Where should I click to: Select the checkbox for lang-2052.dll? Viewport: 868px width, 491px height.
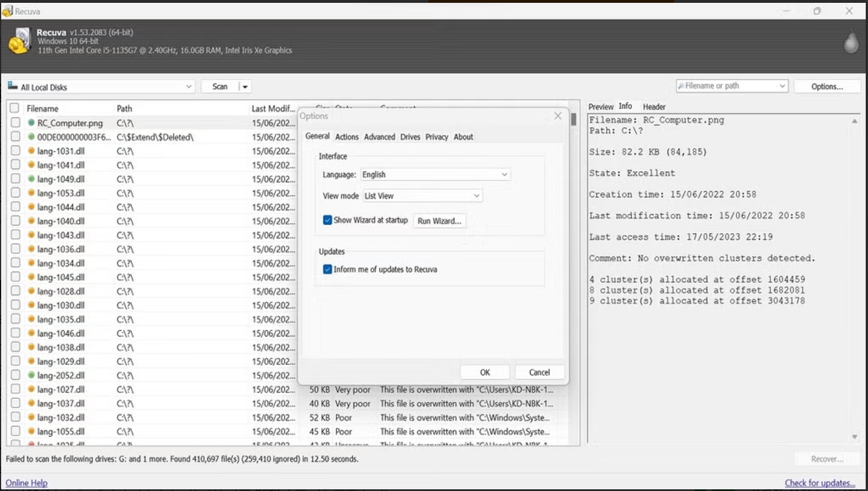click(x=15, y=375)
